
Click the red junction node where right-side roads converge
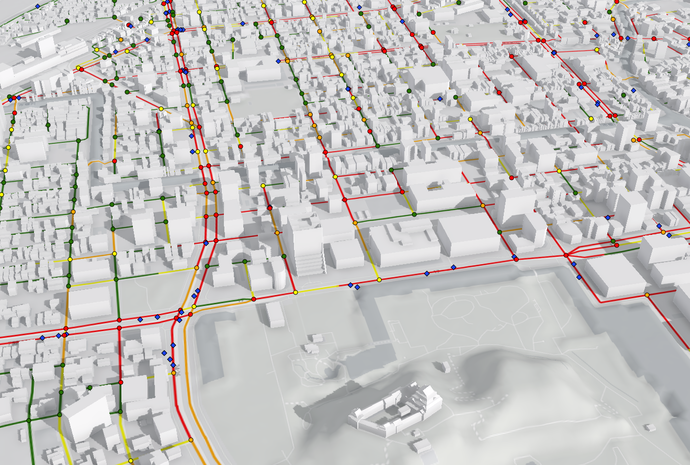point(566,257)
